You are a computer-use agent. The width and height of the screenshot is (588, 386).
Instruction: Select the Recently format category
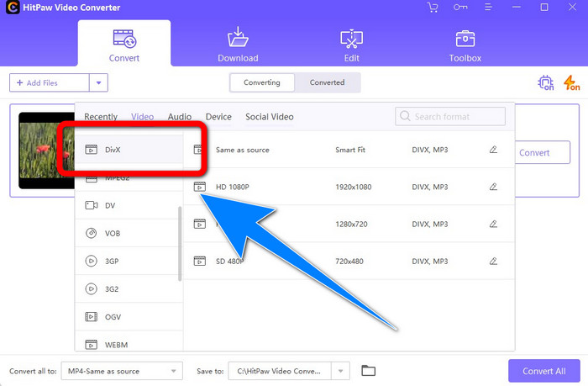101,117
